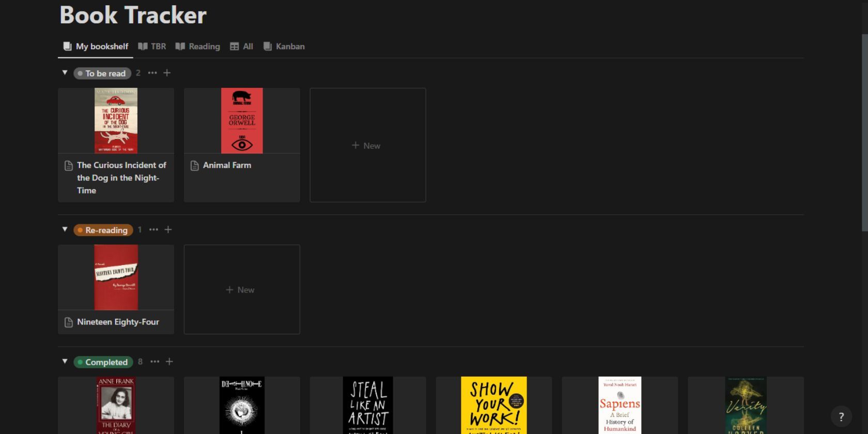Add a book via Re-reading header plus
This screenshot has height=434, width=868.
tap(168, 229)
